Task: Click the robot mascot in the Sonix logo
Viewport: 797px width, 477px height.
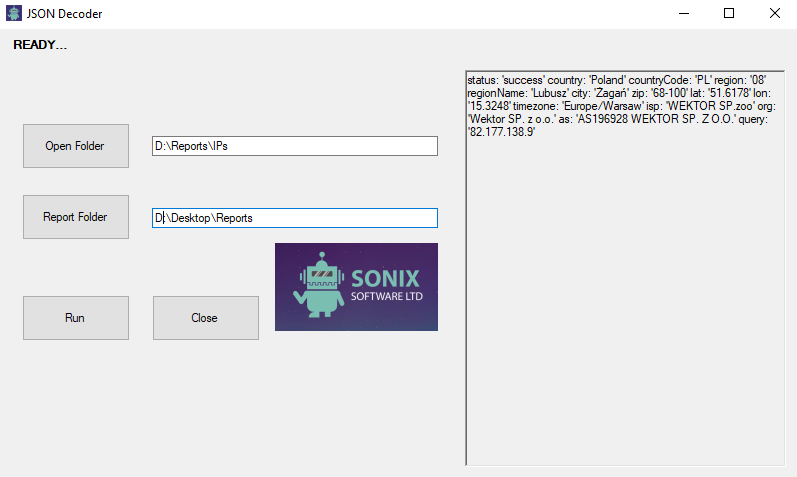Action: click(x=317, y=286)
